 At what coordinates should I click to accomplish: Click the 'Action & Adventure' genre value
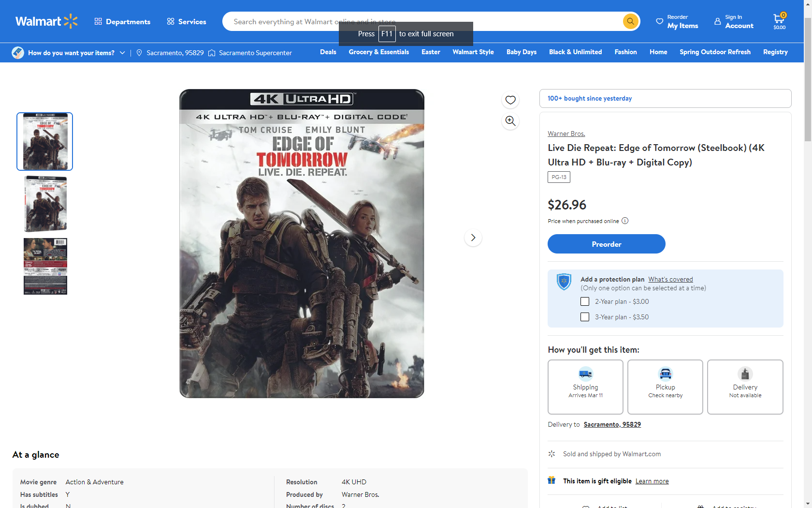click(95, 482)
